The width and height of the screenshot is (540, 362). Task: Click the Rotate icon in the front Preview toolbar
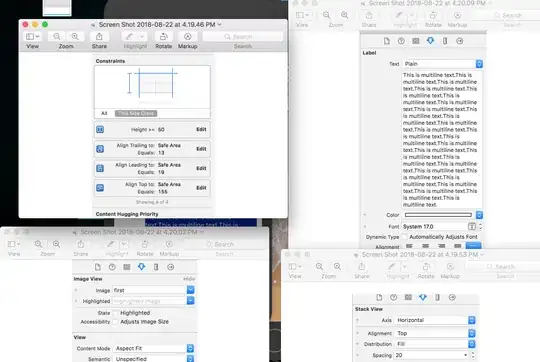164,37
